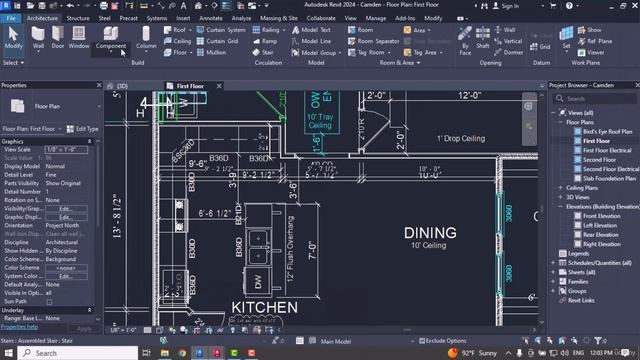This screenshot has height=360, width=640.
Task: Click the Windows taskbar Search box
Action: [78, 353]
